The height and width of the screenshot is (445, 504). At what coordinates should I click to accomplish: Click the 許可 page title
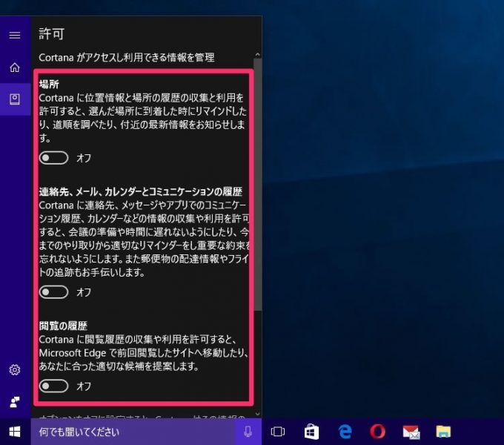(51, 34)
